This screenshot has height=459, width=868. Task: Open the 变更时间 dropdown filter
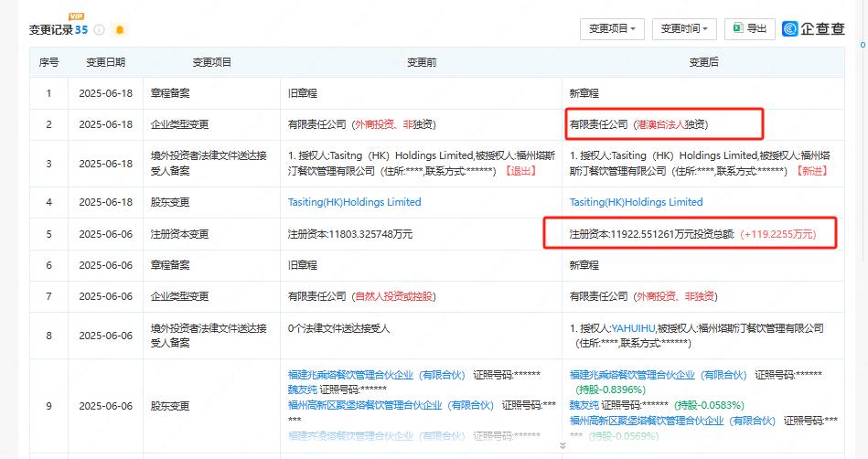click(684, 28)
